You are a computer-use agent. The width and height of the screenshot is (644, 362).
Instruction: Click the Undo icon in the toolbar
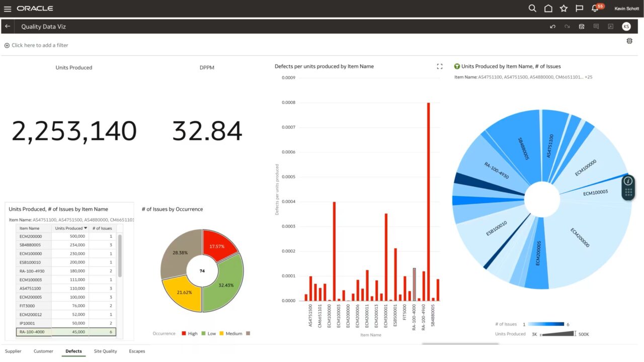tap(552, 26)
